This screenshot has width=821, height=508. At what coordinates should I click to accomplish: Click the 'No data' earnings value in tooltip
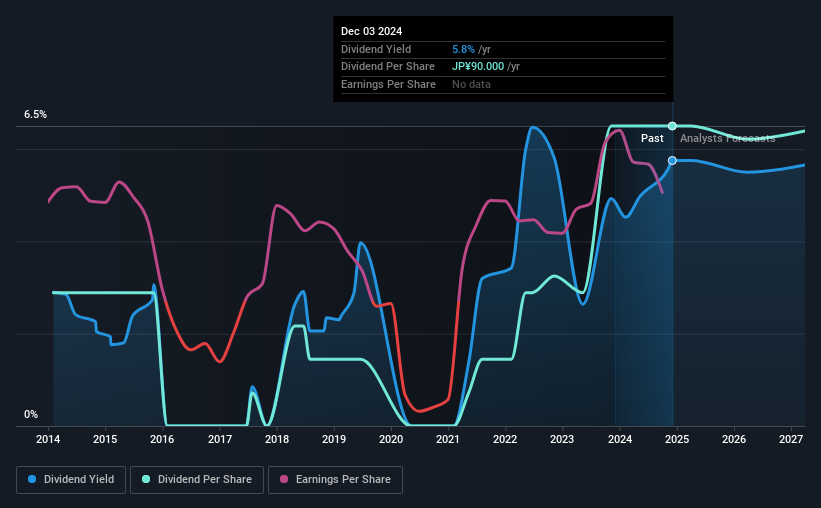point(471,84)
